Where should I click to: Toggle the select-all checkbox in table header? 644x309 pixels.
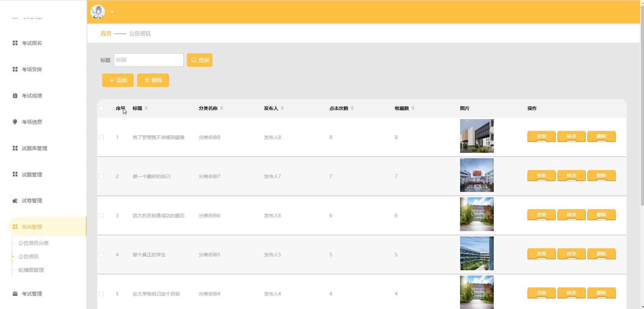click(x=101, y=108)
